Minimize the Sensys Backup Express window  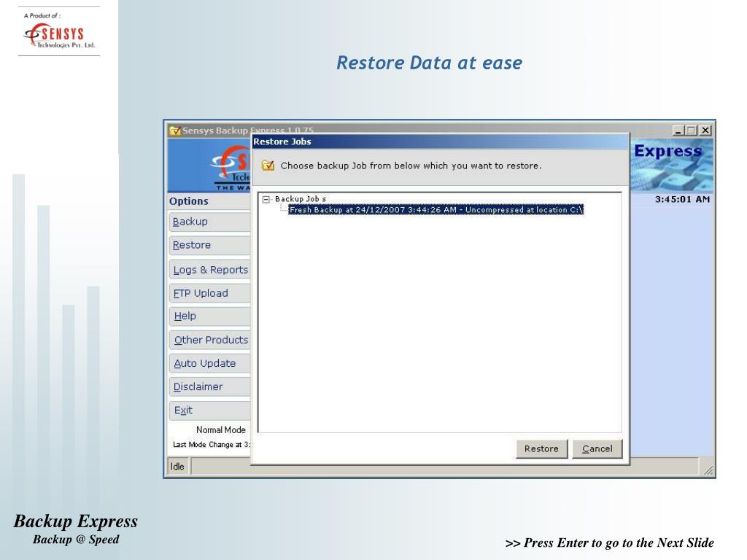pos(678,130)
